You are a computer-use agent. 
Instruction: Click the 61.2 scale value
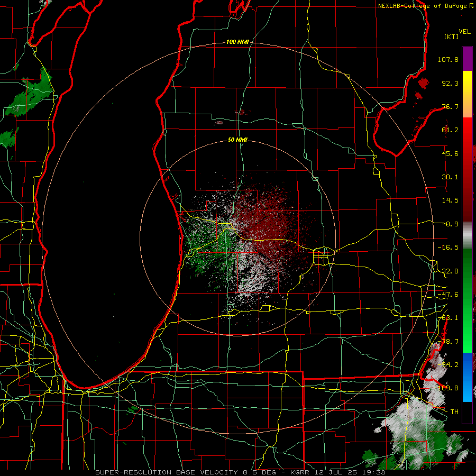click(450, 130)
